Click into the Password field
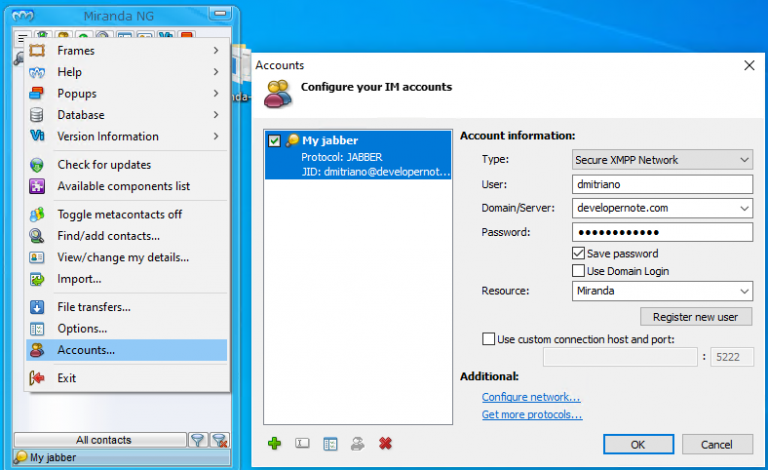The width and height of the screenshot is (768, 470). (x=662, y=232)
